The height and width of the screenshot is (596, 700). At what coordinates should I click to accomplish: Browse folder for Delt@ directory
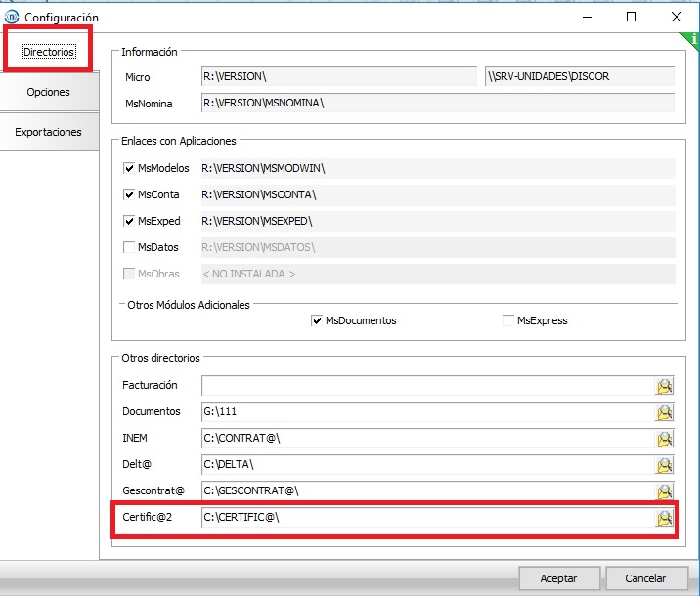[x=664, y=465]
